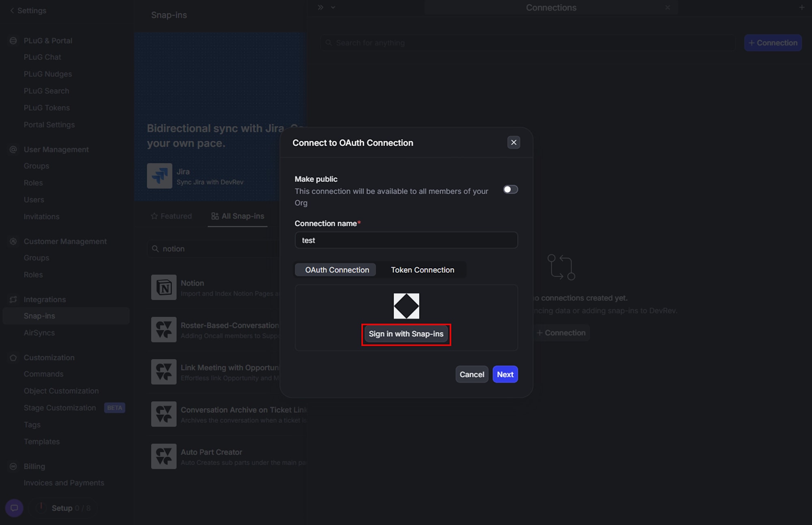Click the Jira logo icon
The width and height of the screenshot is (812, 525).
160,176
